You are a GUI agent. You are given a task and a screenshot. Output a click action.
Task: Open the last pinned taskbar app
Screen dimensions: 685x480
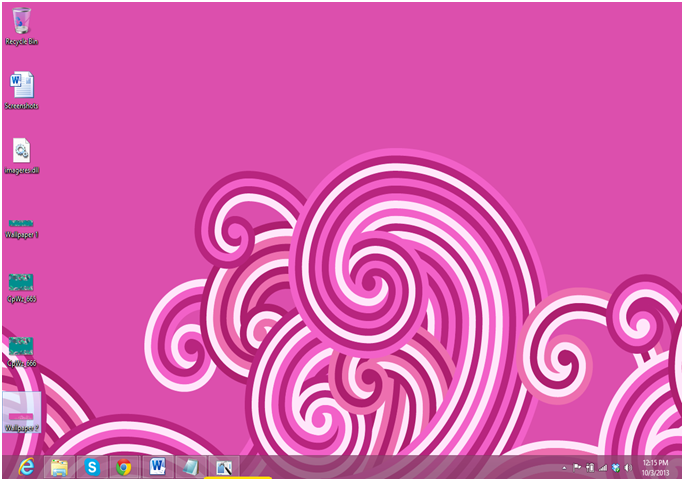[223, 467]
